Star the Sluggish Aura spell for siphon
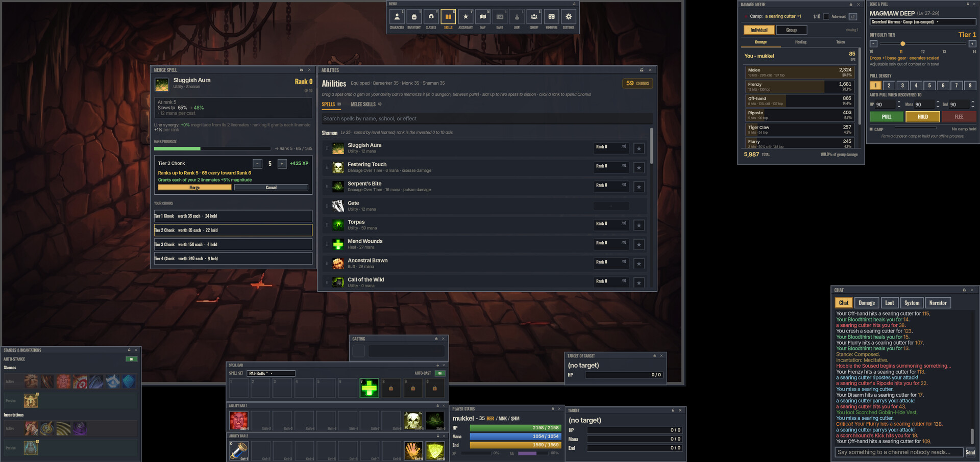This screenshot has height=462, width=980. [x=639, y=148]
